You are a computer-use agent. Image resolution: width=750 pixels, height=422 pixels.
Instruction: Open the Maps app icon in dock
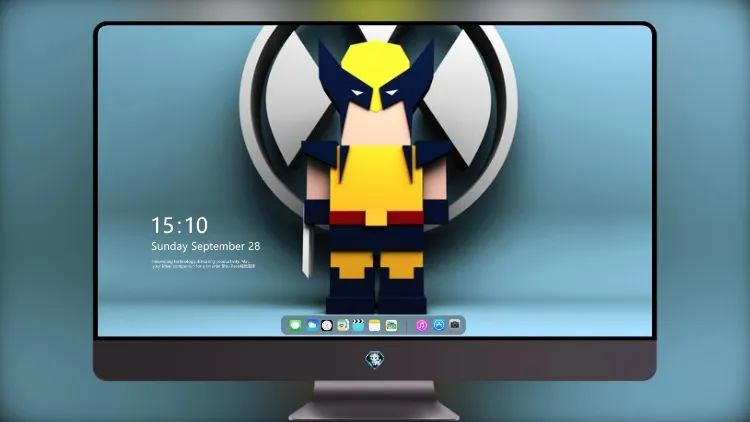coord(342,325)
